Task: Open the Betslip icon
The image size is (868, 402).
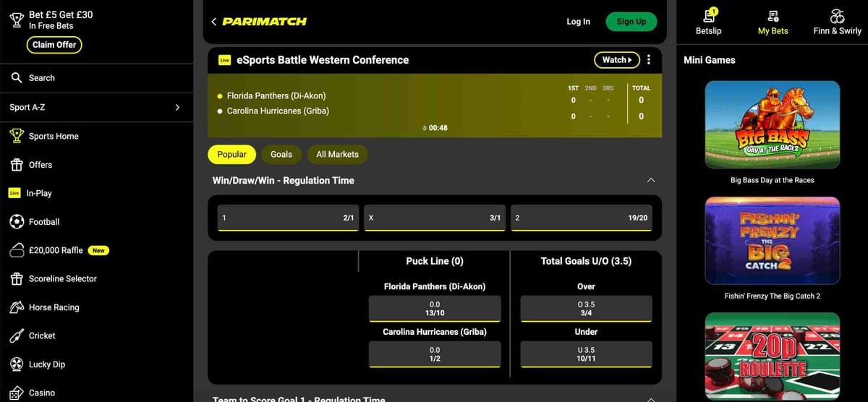Action: pyautogui.click(x=708, y=16)
